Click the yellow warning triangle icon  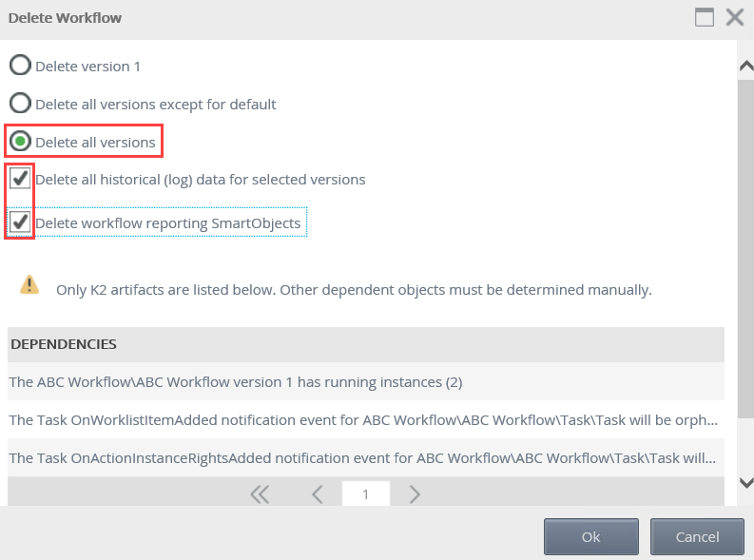(30, 284)
